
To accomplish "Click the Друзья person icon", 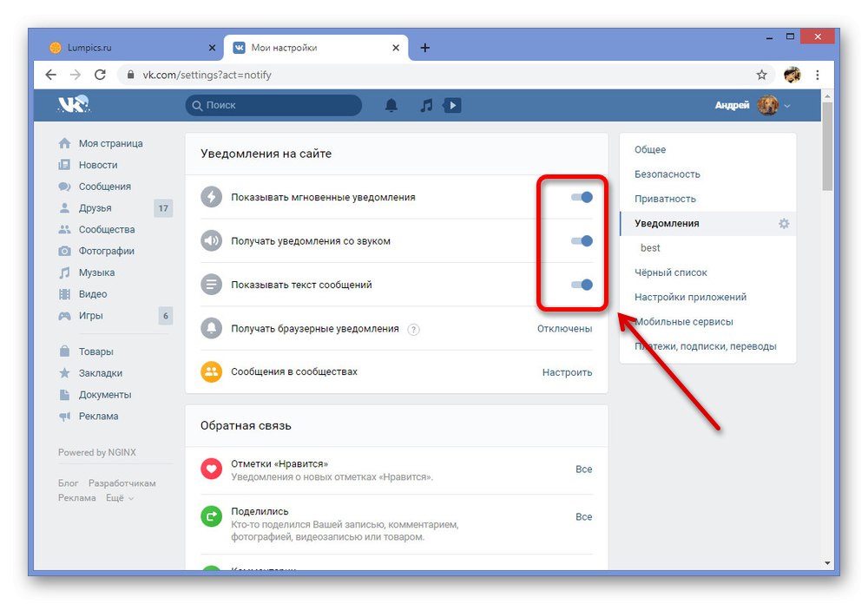I will (65, 208).
